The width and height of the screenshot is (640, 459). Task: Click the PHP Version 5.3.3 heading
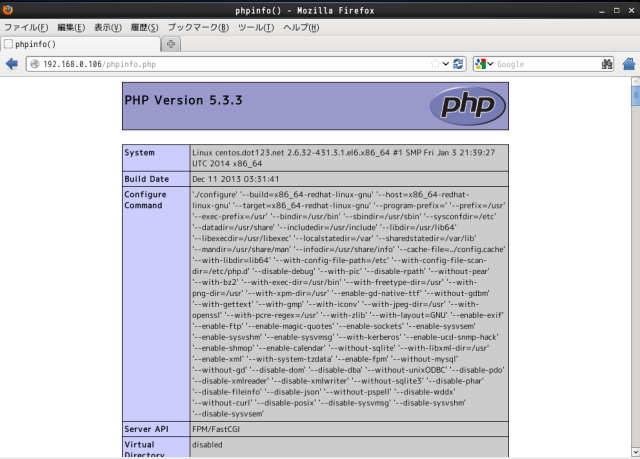[183, 100]
